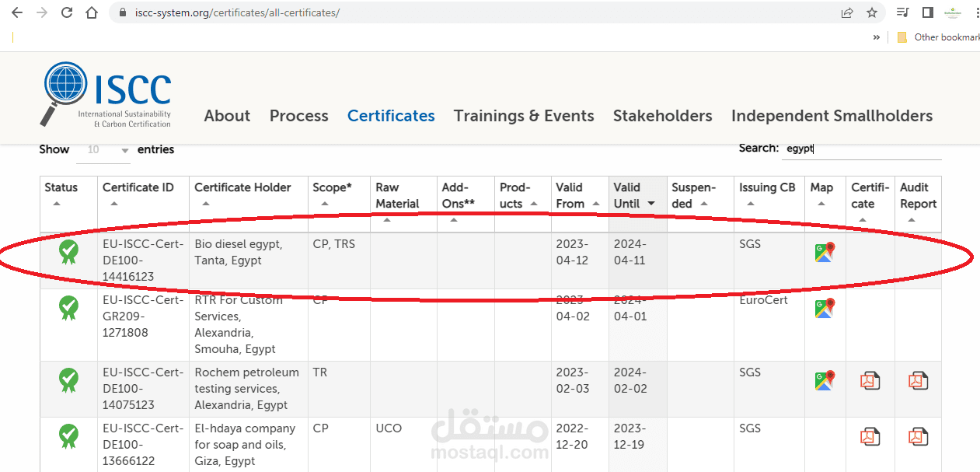Image resolution: width=980 pixels, height=472 pixels.
Task: Click the profile avatar in browser toolbar
Action: pos(952,12)
